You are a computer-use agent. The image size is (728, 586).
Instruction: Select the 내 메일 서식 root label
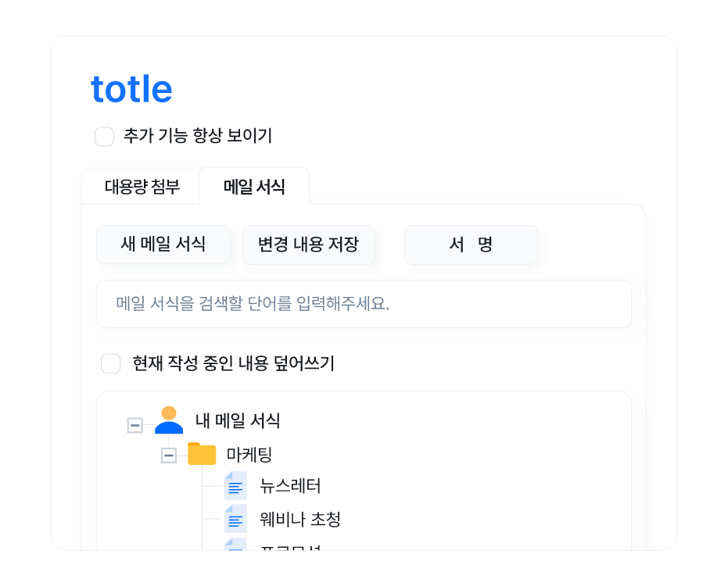coord(238,421)
